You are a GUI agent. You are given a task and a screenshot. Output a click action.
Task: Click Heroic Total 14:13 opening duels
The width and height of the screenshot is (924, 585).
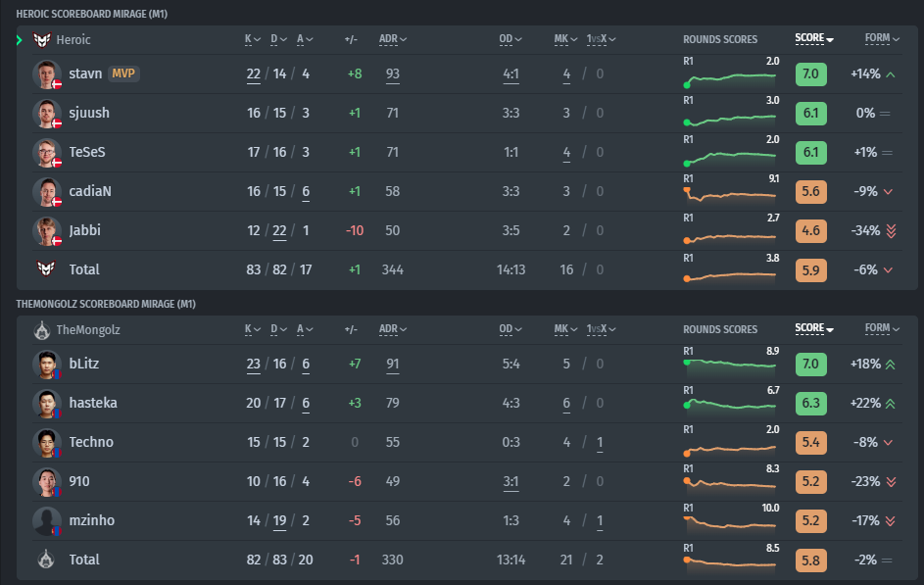[x=511, y=269]
